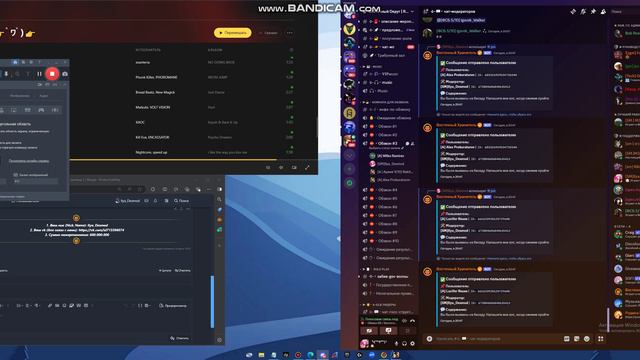Open pinned messages in Discord header
This screenshot has width=640, height=360.
(x=593, y=12)
